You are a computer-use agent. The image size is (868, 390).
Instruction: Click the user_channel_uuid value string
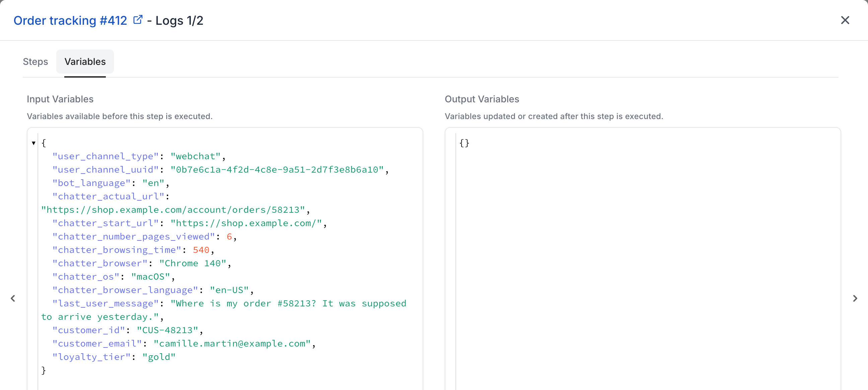click(277, 170)
